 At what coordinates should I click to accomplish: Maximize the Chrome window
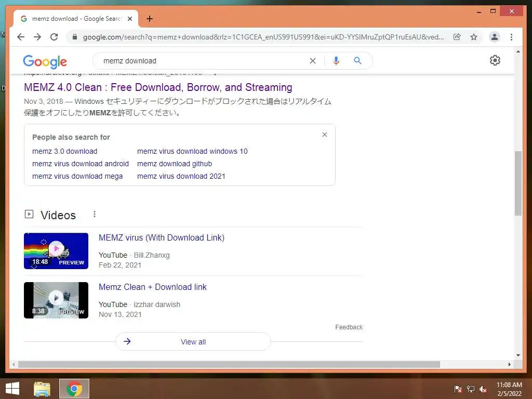click(x=493, y=11)
